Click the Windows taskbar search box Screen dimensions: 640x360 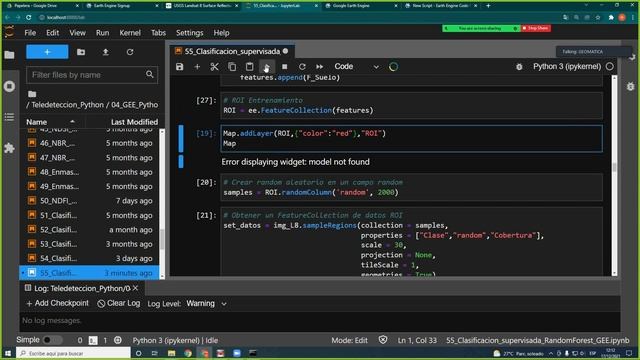point(73,353)
